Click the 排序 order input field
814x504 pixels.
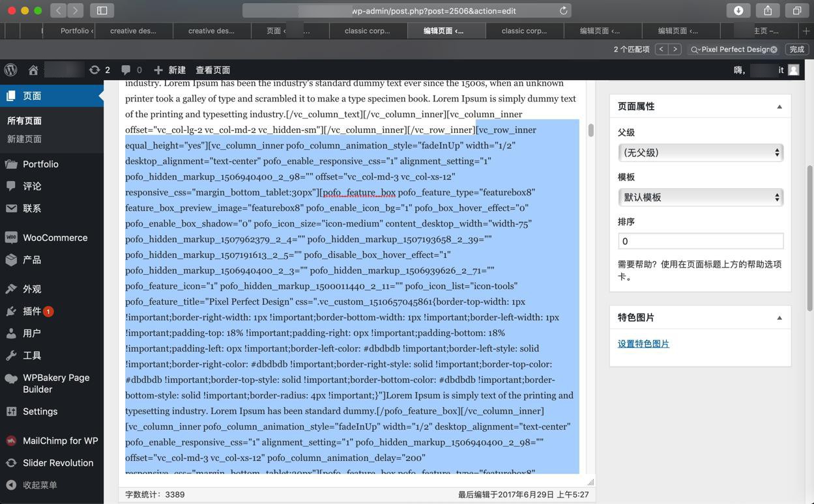(x=701, y=241)
